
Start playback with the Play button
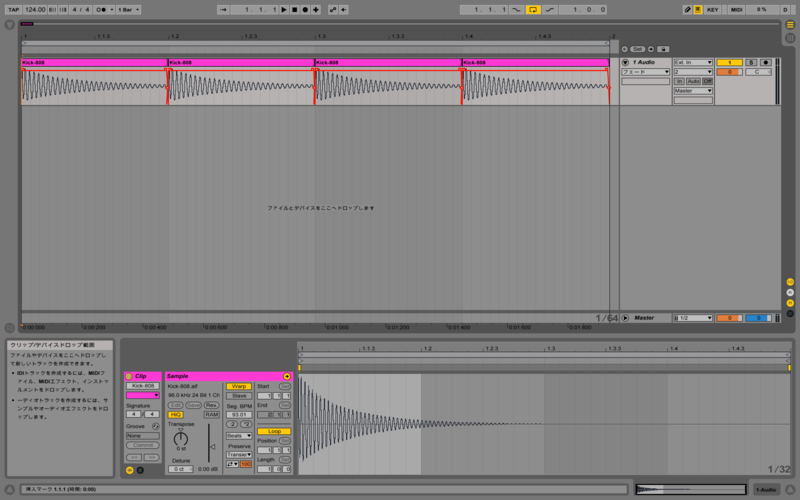(x=284, y=10)
